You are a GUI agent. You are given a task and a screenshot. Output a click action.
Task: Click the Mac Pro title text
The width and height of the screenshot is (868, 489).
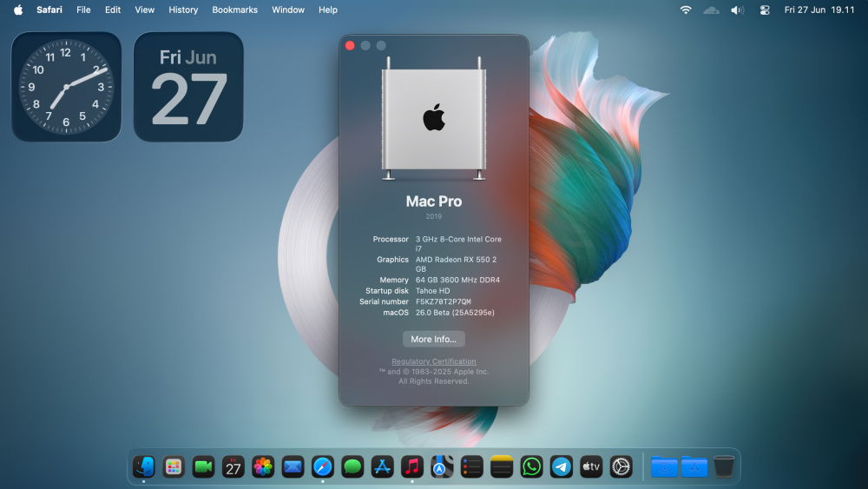433,201
